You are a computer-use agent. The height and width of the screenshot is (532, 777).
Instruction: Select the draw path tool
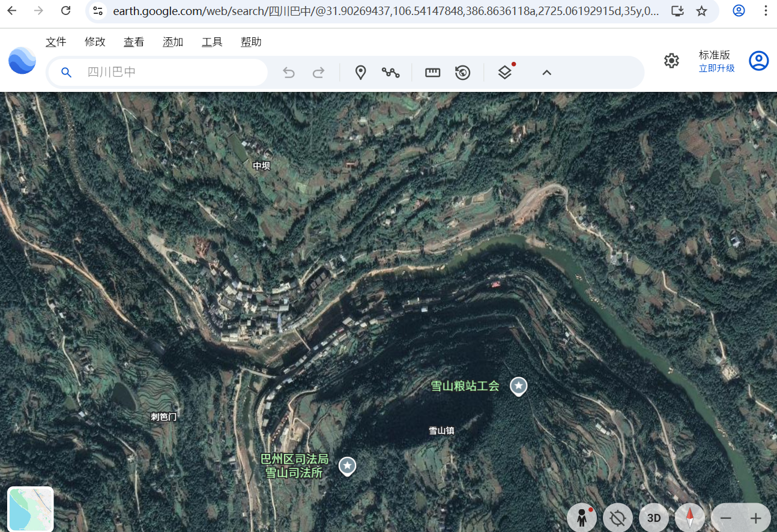[x=390, y=72]
